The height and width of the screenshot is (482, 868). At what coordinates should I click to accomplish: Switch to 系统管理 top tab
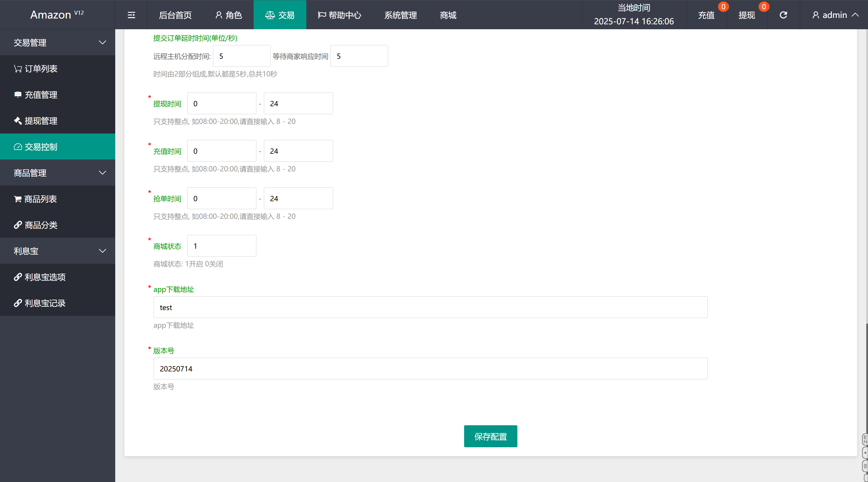[x=400, y=15]
